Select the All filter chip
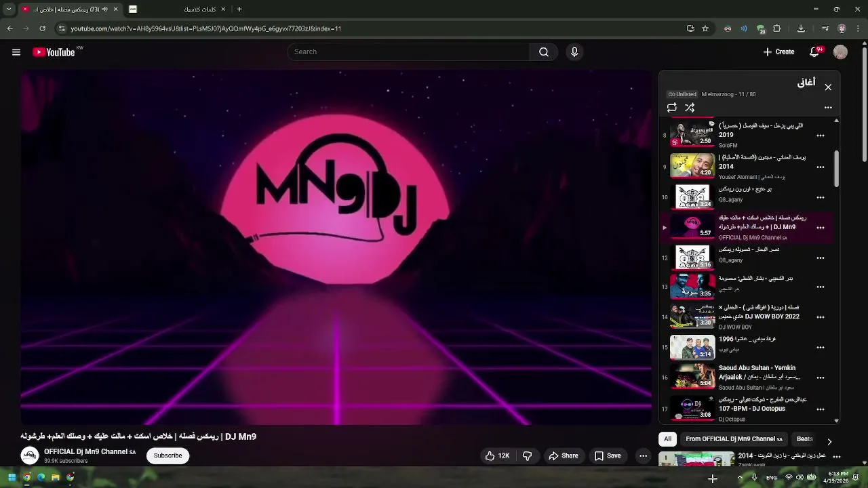Viewport: 868px width, 488px height. click(667, 439)
